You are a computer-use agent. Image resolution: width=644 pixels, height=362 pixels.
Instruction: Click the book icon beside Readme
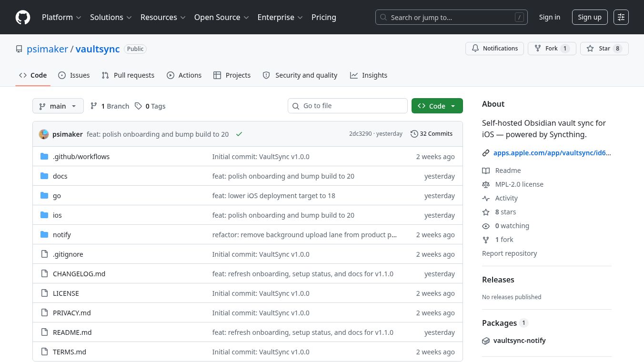pyautogui.click(x=486, y=171)
